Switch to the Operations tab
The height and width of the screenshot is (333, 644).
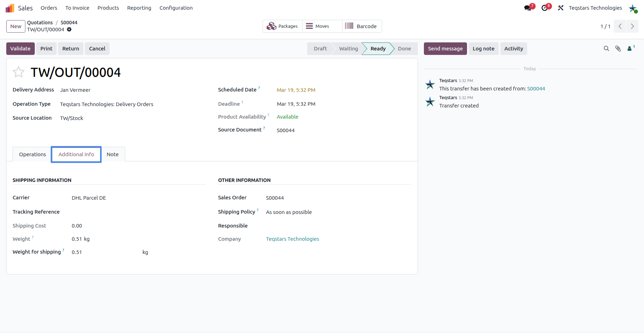[x=32, y=154]
